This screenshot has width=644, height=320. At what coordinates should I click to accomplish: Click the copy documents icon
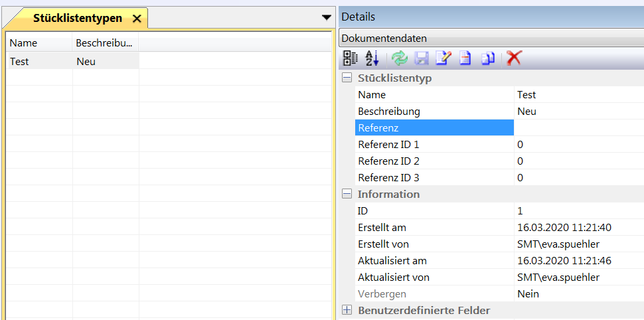488,58
